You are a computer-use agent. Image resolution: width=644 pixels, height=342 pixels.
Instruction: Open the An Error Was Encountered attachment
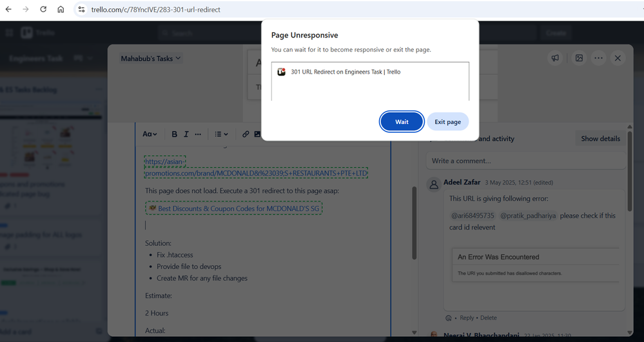(x=536, y=265)
